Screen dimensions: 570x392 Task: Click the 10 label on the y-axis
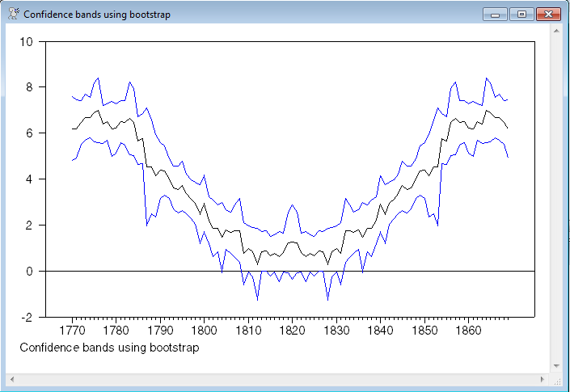[x=25, y=41]
